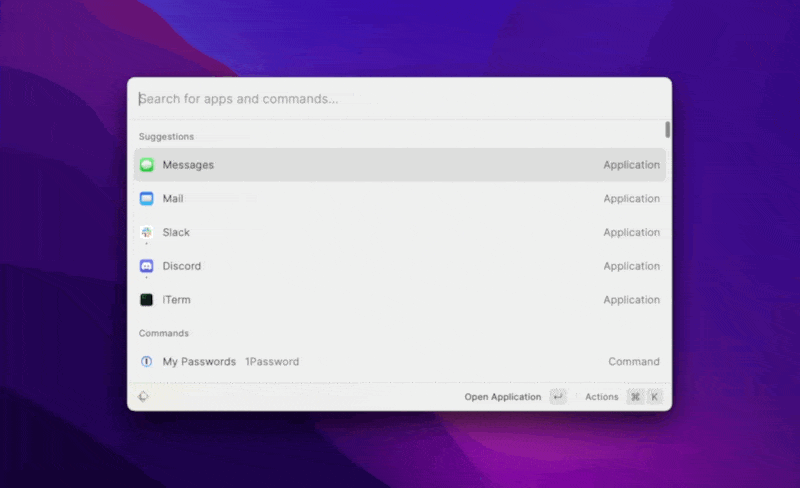800x488 pixels.
Task: Click the Discord app icon
Action: [146, 266]
